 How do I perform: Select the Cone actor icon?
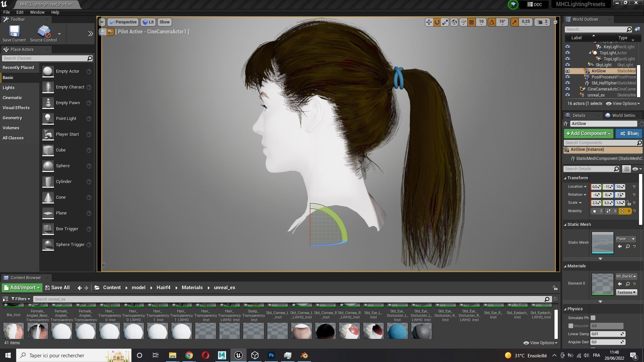tap(48, 197)
